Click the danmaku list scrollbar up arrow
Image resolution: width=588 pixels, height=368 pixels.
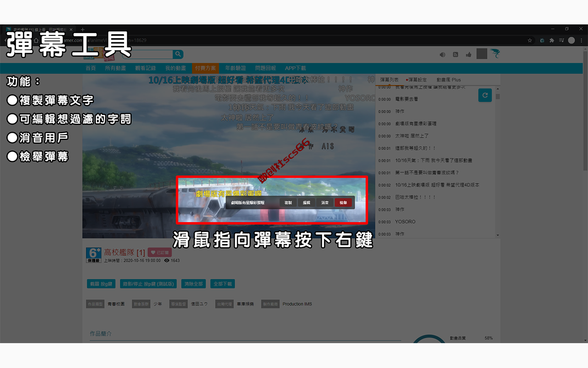pos(498,88)
